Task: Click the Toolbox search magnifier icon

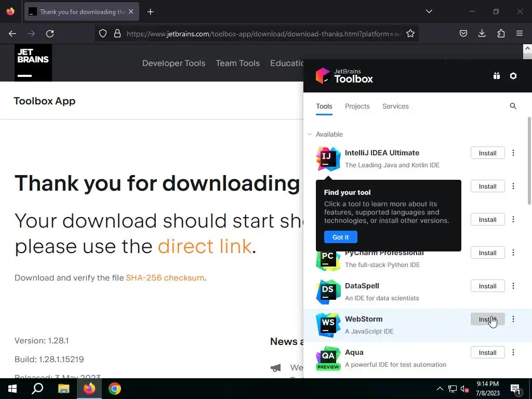Action: pyautogui.click(x=513, y=106)
